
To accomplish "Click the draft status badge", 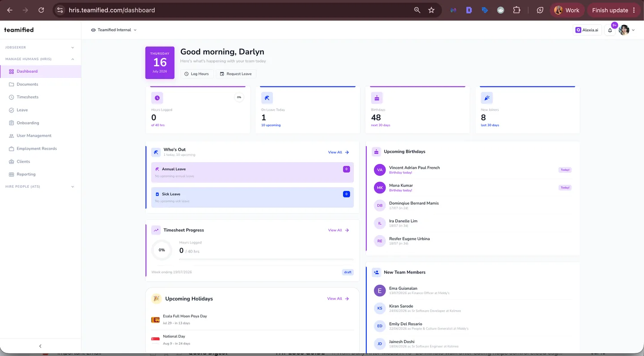I will [347, 272].
